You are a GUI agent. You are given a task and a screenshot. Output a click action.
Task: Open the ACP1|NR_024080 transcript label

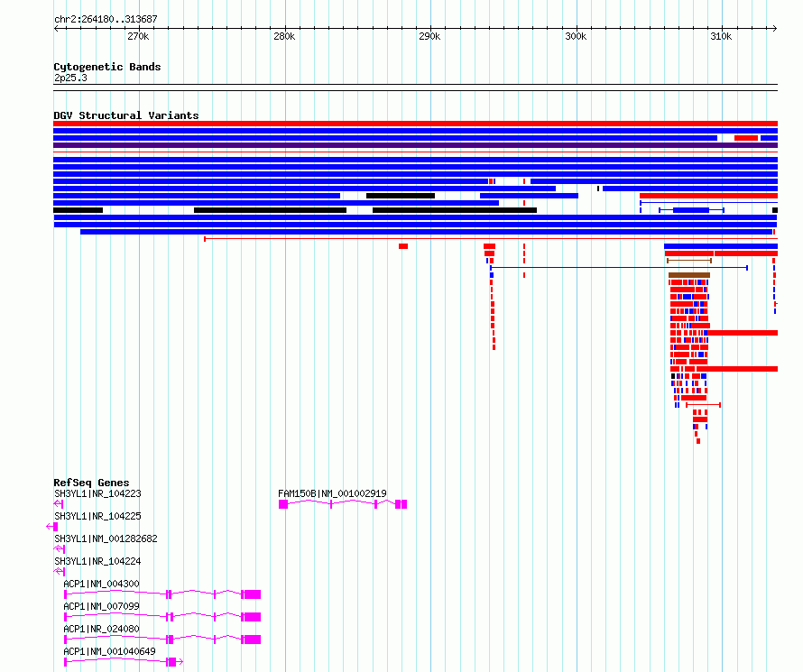pos(101,629)
